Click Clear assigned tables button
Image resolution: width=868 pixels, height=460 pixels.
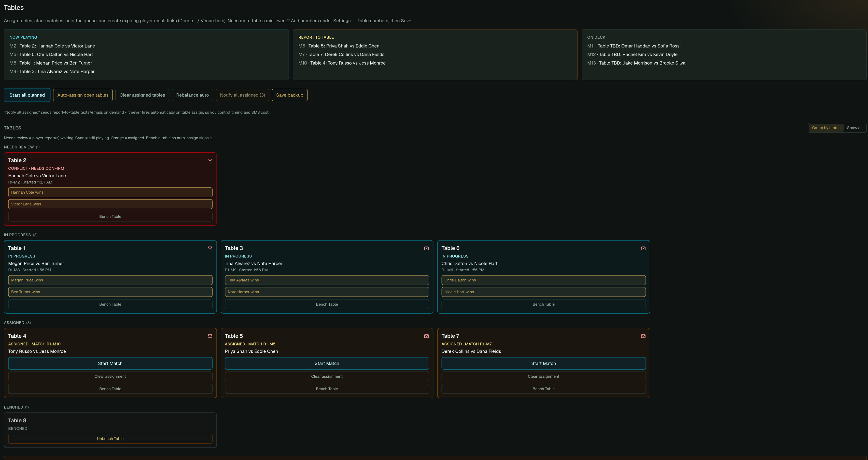point(142,95)
